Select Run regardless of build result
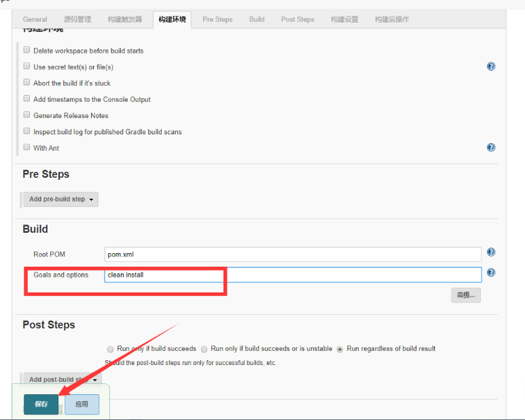The width and height of the screenshot is (525, 420). pos(340,349)
